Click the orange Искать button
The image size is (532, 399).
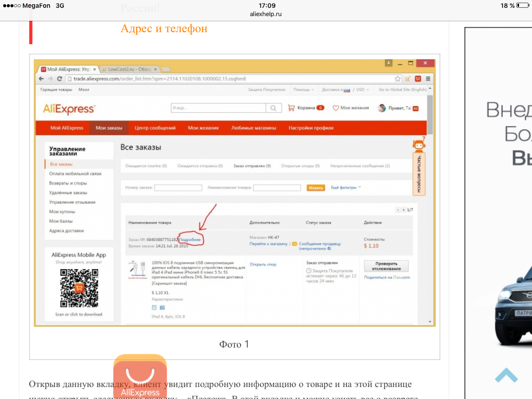(315, 188)
